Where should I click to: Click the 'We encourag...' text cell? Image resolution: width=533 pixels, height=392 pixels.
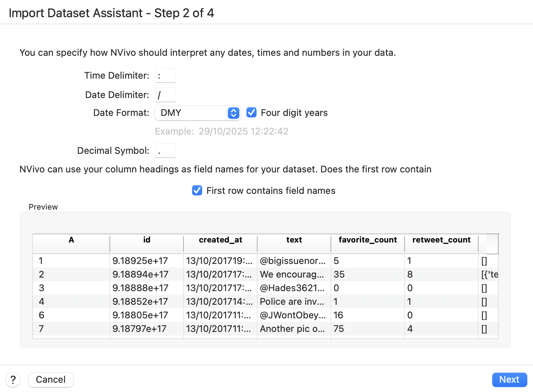[x=292, y=274]
